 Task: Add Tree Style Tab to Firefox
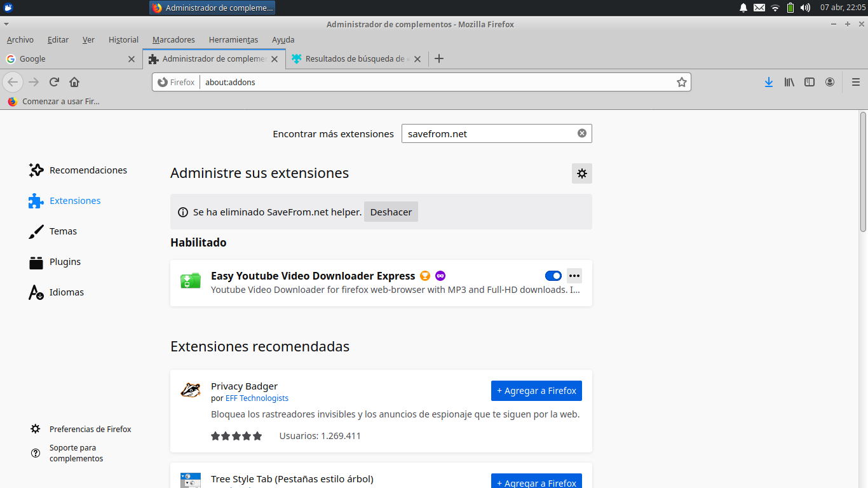[x=536, y=481]
